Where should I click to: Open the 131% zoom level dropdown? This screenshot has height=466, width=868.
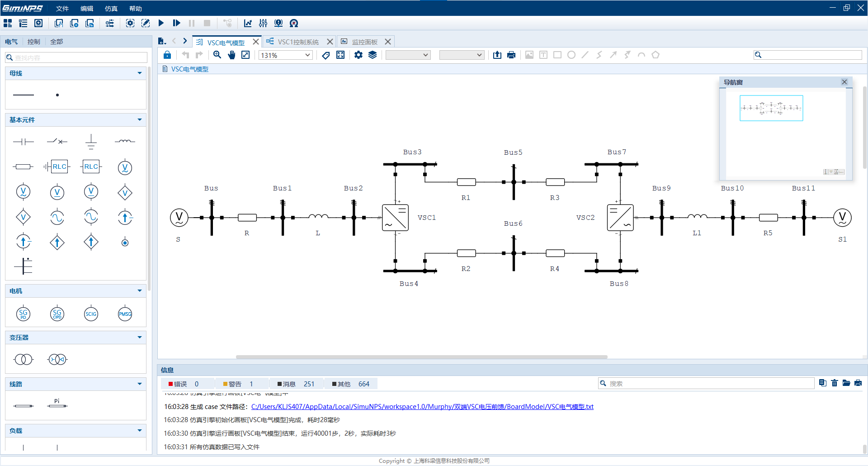pos(285,55)
